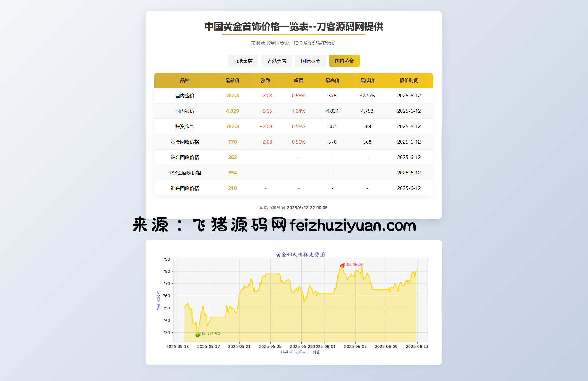Viewport: 588px width, 381px height.
Task: Click chart y-axis label 790
Action: point(166,259)
